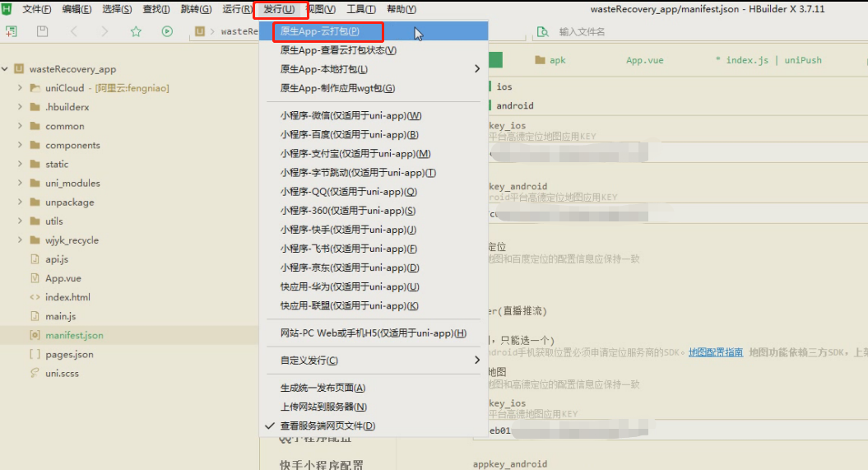Open the 查找(I) menu
This screenshot has width=868, height=470.
(156, 9)
